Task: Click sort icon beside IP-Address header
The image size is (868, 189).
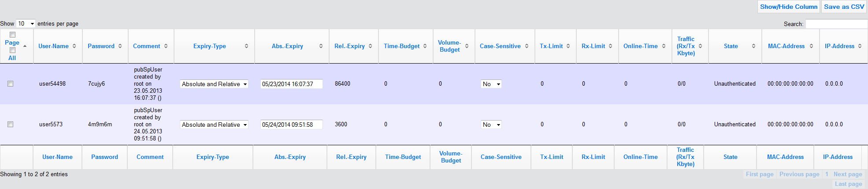Action: (860, 46)
